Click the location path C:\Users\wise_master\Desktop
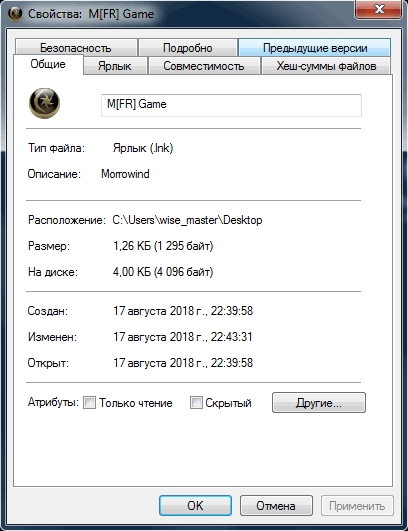408x531 pixels. click(187, 220)
